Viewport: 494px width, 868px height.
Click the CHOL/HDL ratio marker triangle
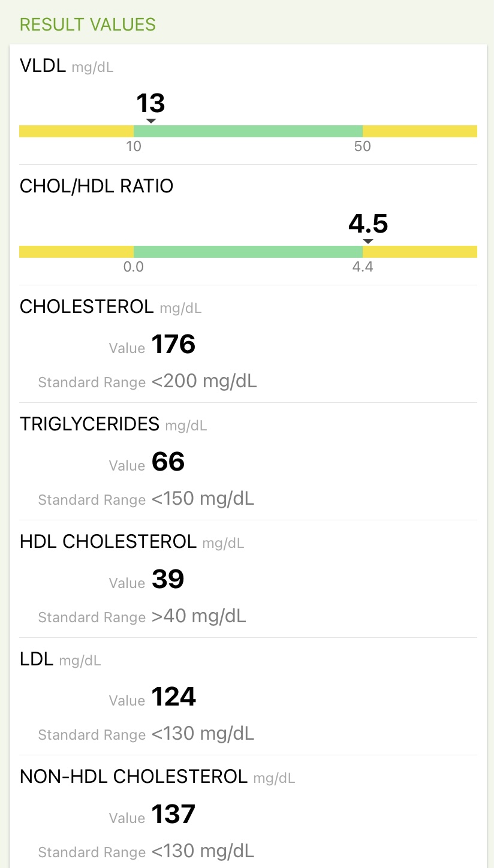[x=368, y=242]
